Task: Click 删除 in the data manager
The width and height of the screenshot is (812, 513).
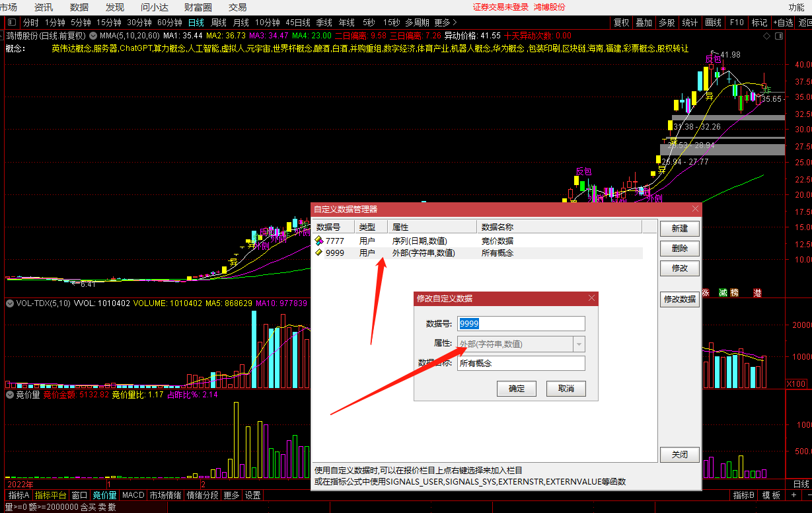Action: click(680, 249)
